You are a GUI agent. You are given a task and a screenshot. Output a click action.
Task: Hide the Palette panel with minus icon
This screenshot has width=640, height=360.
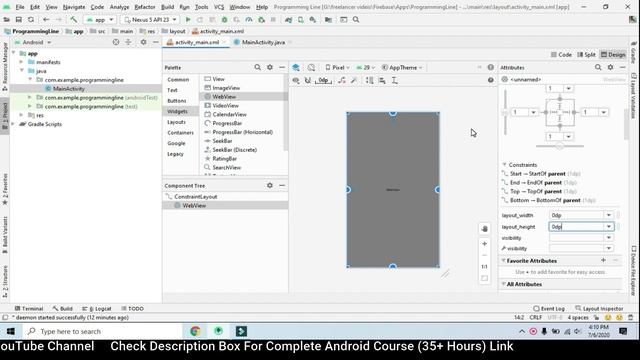(x=282, y=67)
